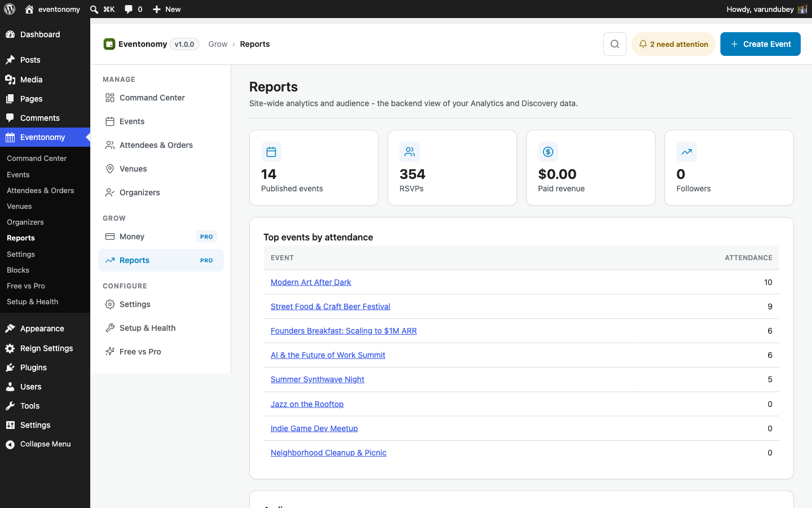Open Attendees & Orders in manage menu
This screenshot has height=508, width=812.
click(161, 145)
